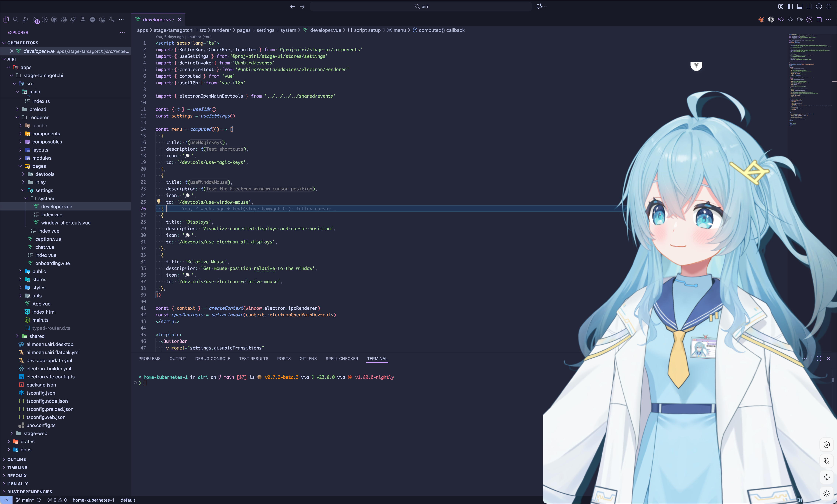Screen dimensions: 837x504
Task: Switch to the Test Results tab
Action: pyautogui.click(x=253, y=359)
